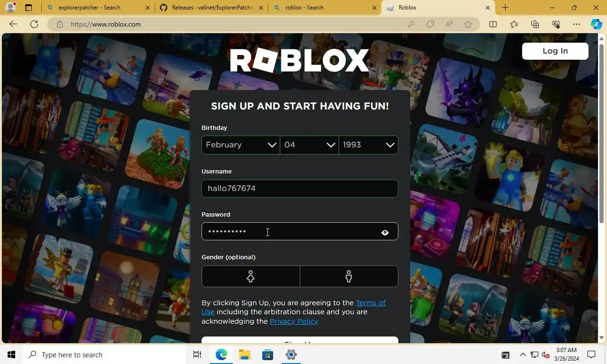607x364 pixels.
Task: Select the female gender option
Action: pos(251,276)
